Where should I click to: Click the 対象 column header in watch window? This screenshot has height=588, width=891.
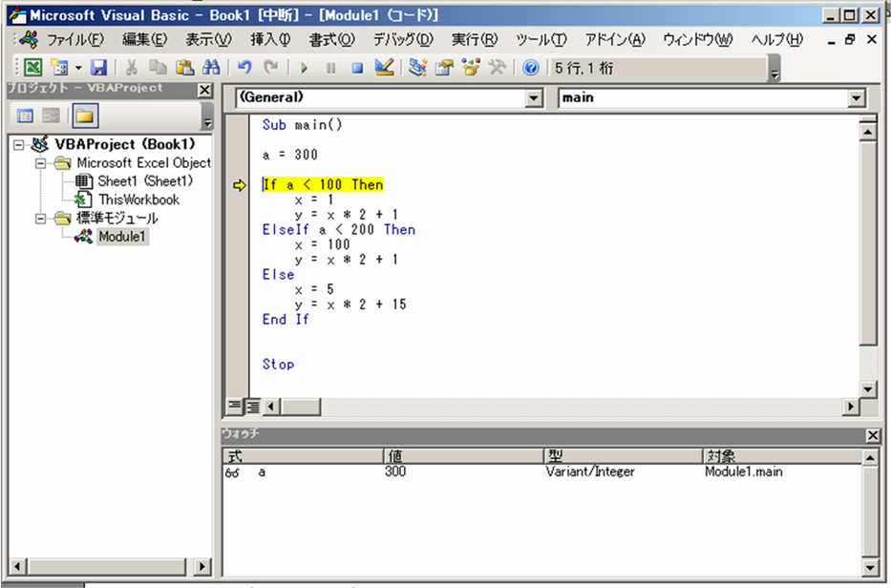pos(782,455)
